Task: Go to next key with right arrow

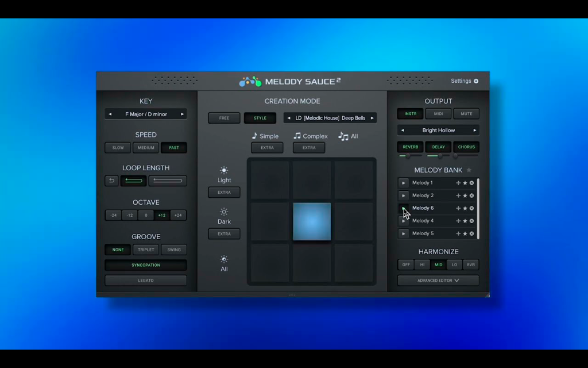Action: pos(182,114)
